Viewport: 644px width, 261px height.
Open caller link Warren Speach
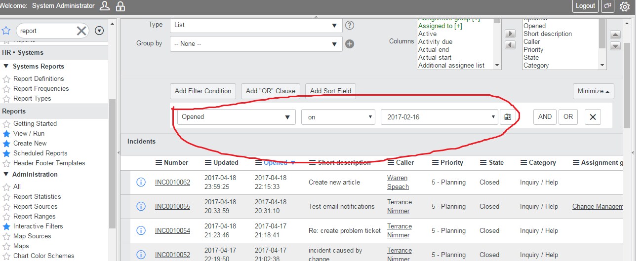tap(398, 183)
